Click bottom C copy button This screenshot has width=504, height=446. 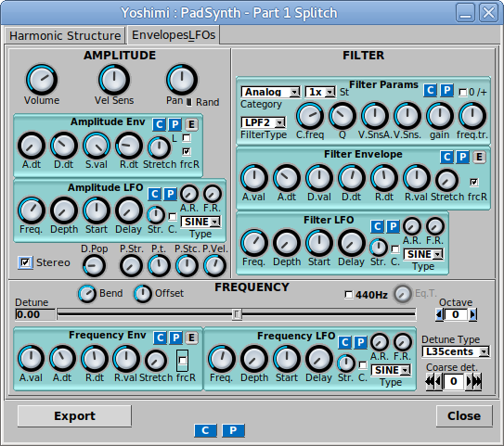point(205,430)
